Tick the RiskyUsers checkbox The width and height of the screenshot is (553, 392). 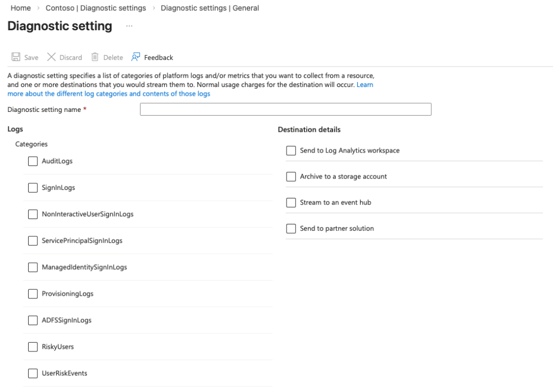(x=33, y=347)
